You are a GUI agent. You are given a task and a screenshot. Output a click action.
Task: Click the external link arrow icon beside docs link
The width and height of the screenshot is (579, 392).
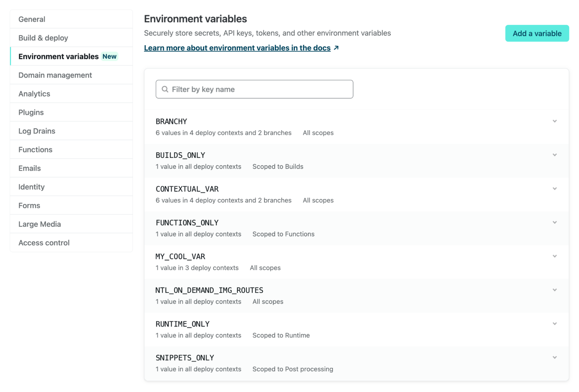(336, 48)
